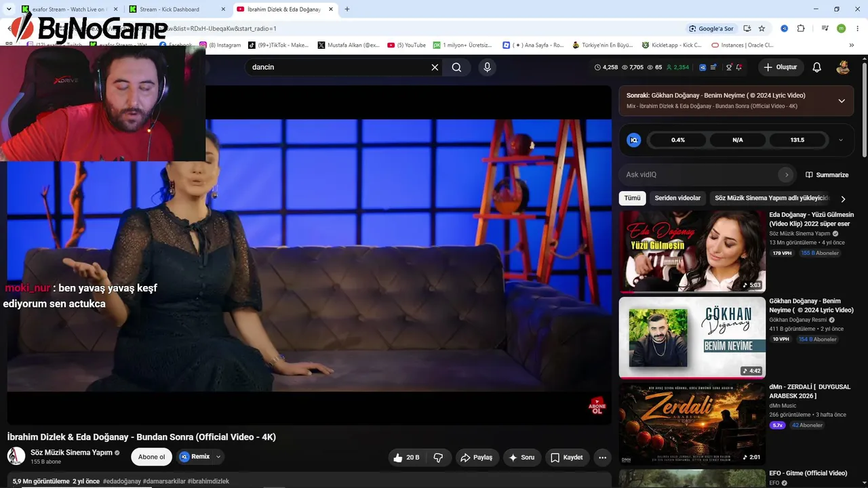Click the Abone Ol watermark in video
The width and height of the screenshot is (868, 488).
tap(597, 405)
